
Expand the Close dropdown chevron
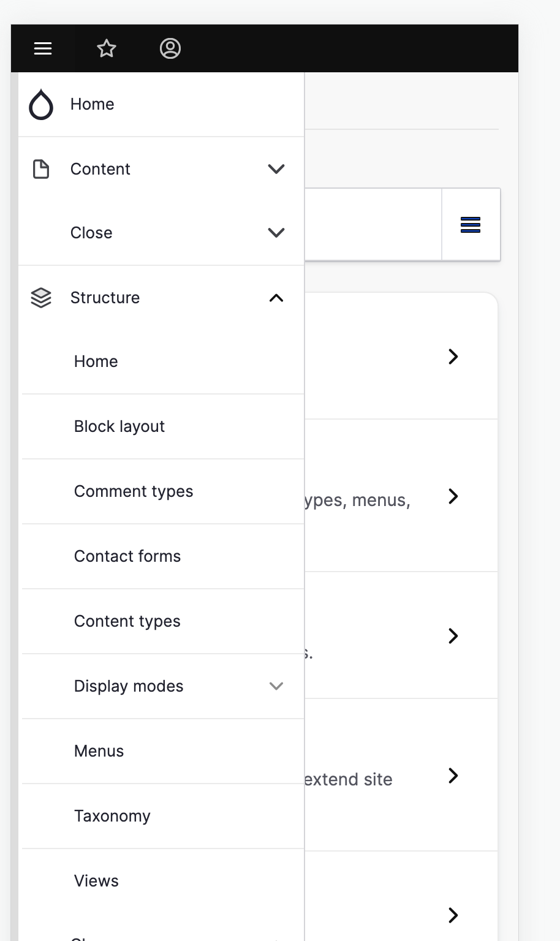pyautogui.click(x=276, y=233)
